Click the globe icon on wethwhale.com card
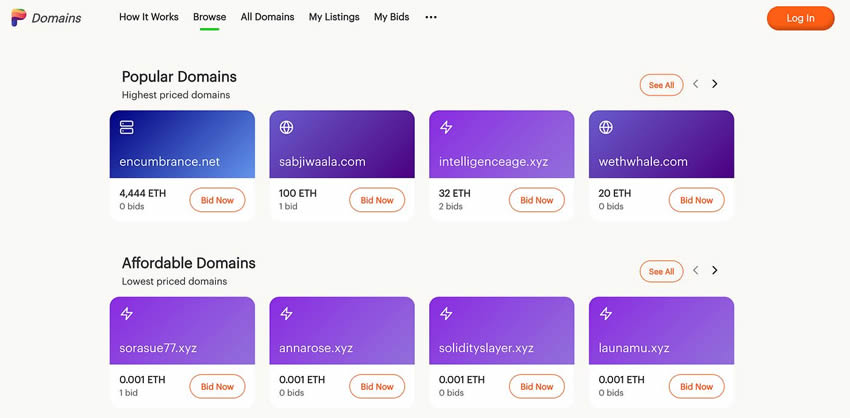The image size is (850, 418). (x=606, y=128)
